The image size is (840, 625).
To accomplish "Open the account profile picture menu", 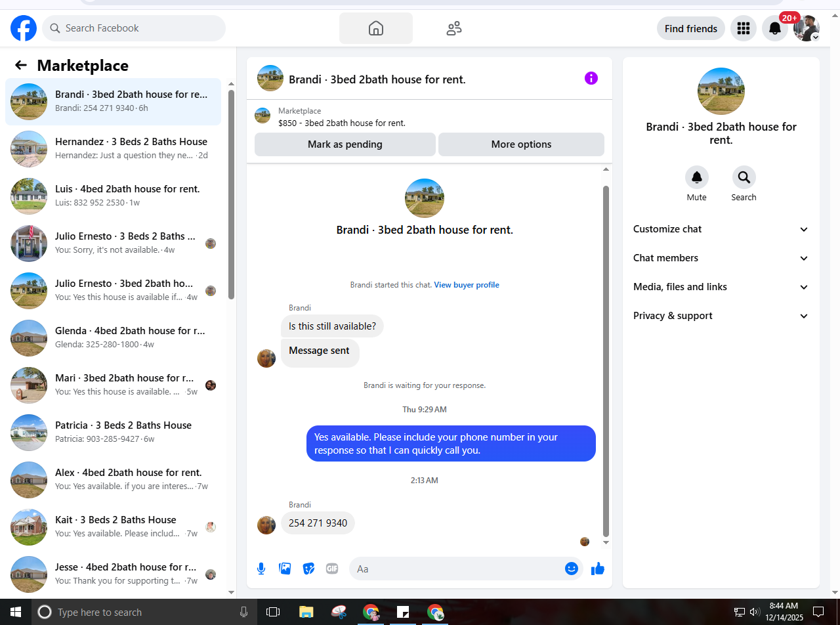I will point(807,28).
